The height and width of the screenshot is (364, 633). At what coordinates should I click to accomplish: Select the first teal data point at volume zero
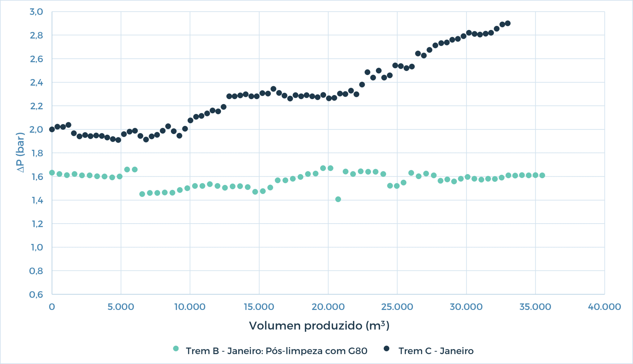(x=51, y=172)
